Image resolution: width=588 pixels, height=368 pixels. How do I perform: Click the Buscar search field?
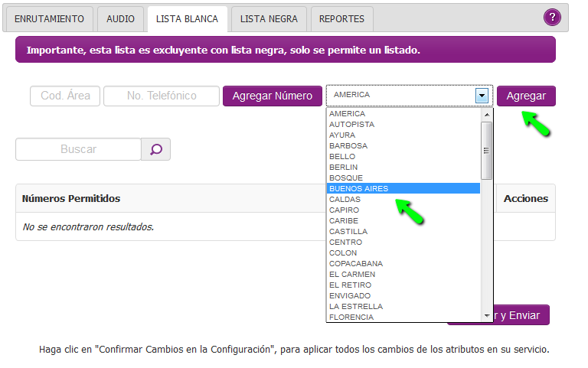(78, 149)
